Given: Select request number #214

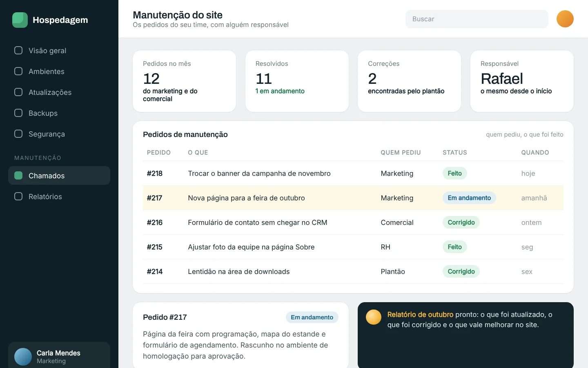Looking at the screenshot, I should coord(155,272).
